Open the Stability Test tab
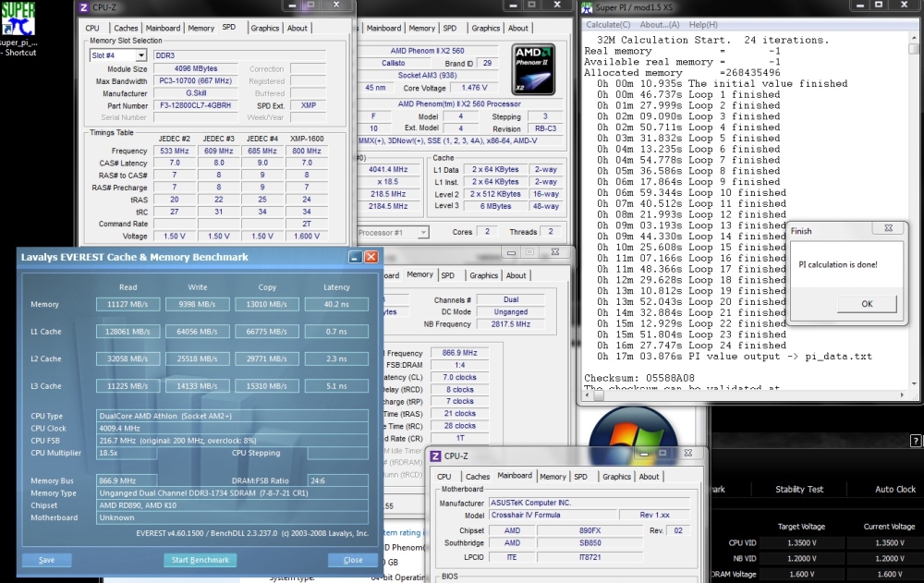Screen dimensions: 924x583 tap(799, 490)
